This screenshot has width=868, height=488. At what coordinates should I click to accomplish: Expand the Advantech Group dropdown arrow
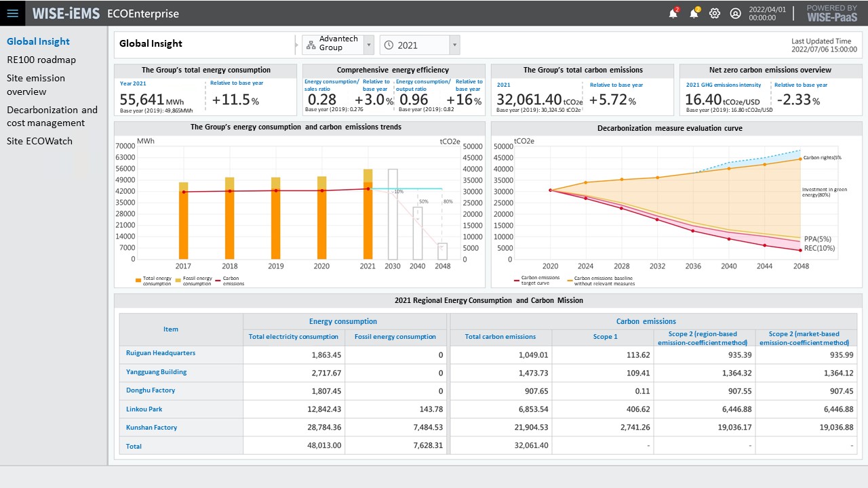point(369,45)
